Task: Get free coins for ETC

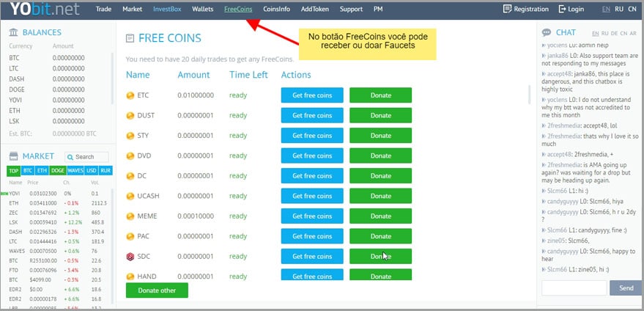Action: 312,95
